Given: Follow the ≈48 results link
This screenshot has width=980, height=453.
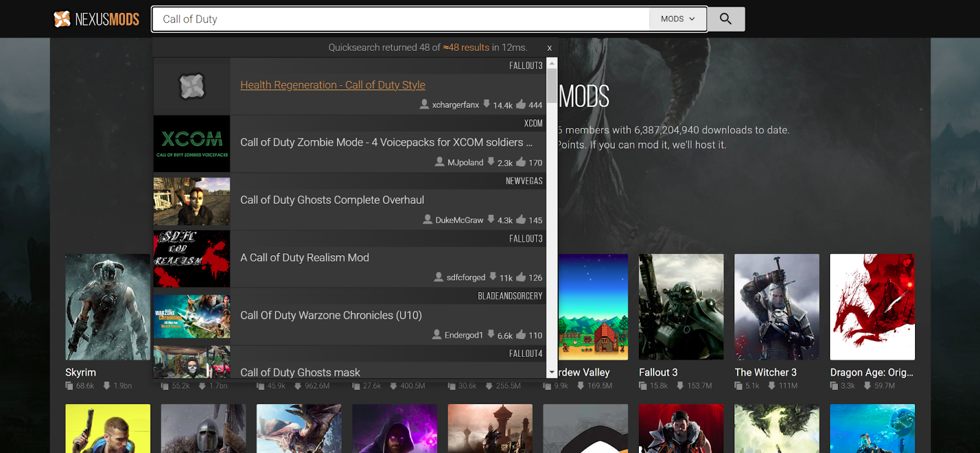Looking at the screenshot, I should tap(466, 48).
